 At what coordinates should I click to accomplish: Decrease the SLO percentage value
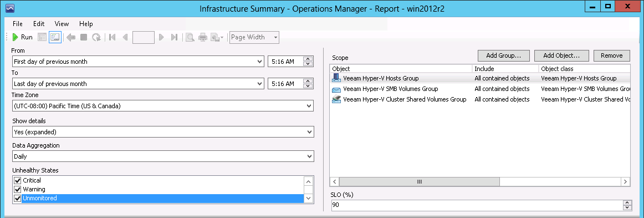(x=627, y=207)
